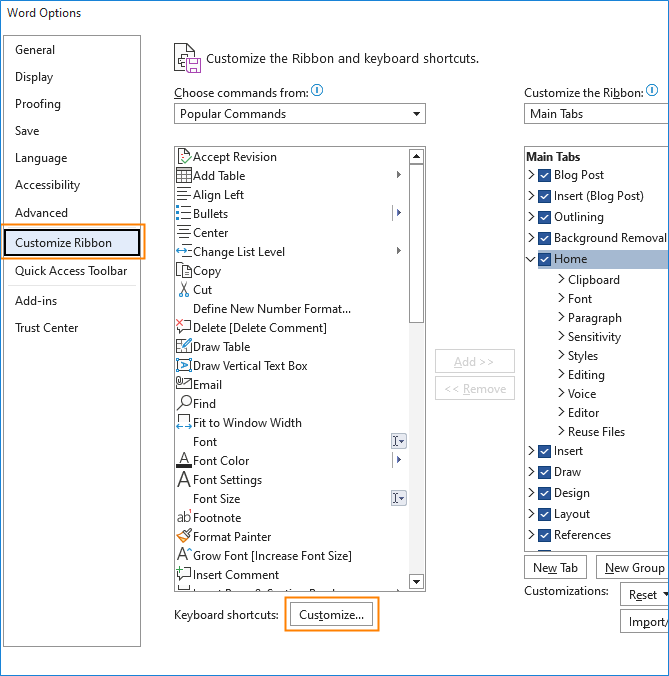Click the New Group button
669x676 pixels.
632,567
